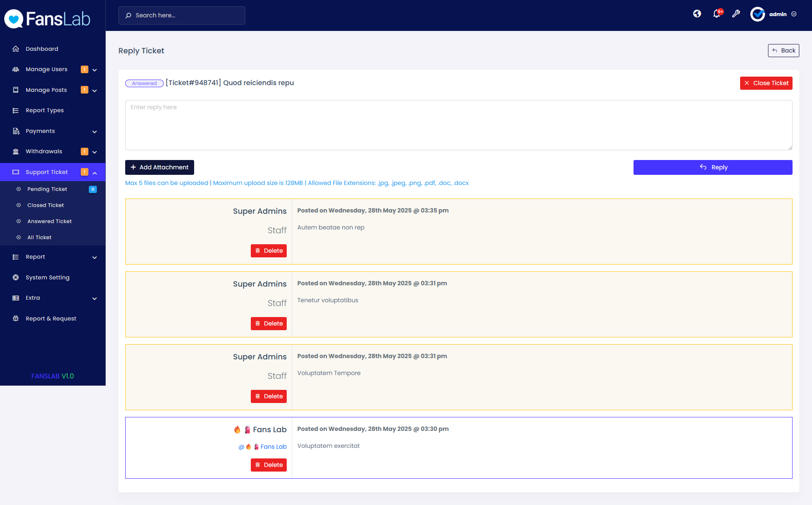Screen dimensions: 812x505
Task: Expand the Extra menu chevron
Action: coord(95,298)
